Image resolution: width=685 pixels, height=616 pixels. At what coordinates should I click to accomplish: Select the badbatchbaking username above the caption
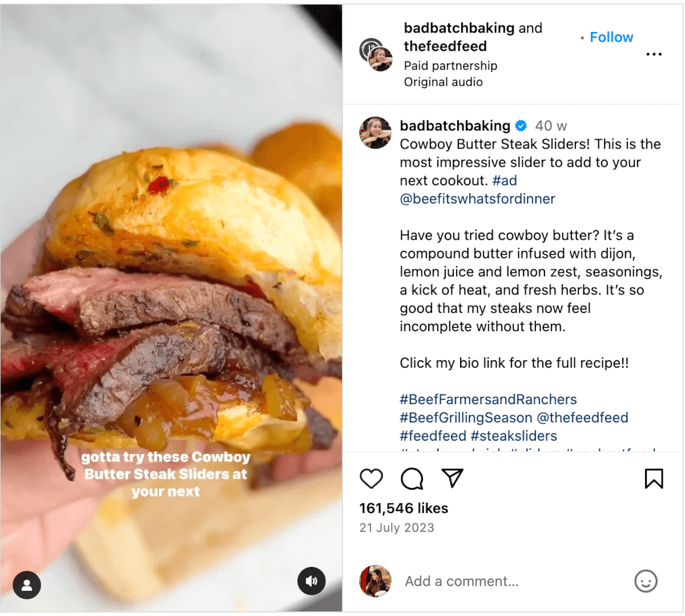(454, 126)
